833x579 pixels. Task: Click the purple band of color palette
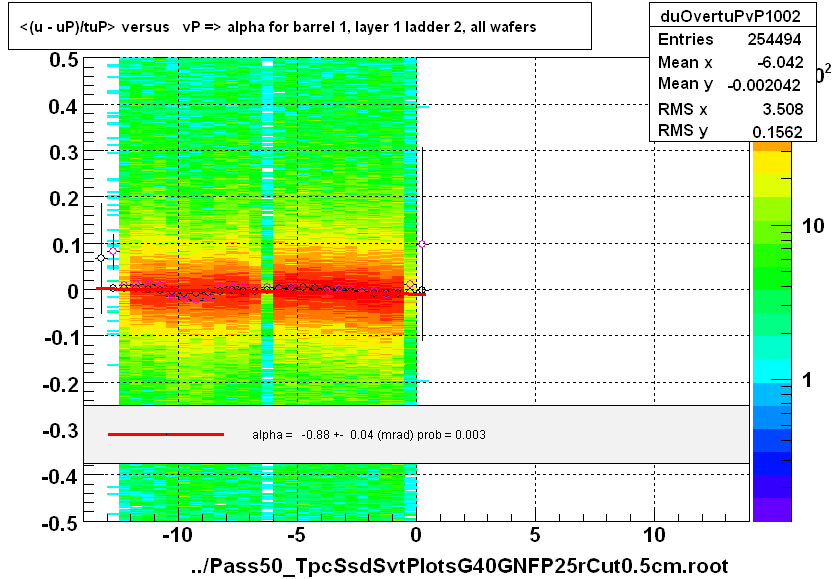pyautogui.click(x=772, y=509)
